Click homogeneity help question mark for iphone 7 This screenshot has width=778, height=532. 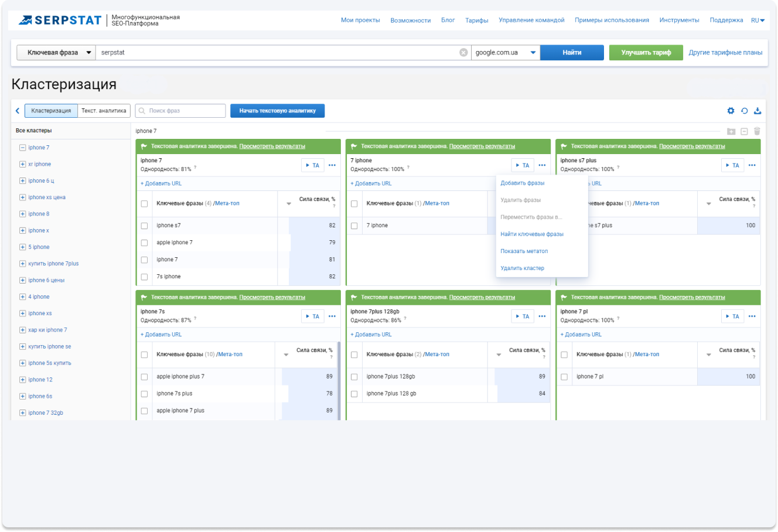195,168
